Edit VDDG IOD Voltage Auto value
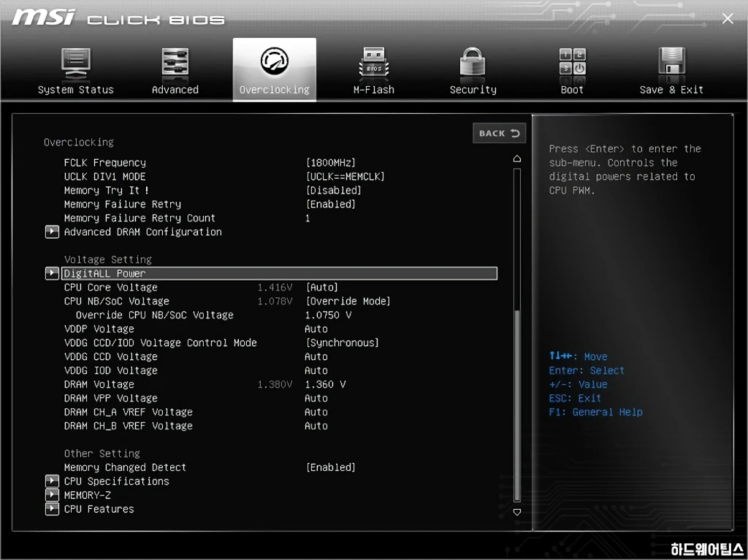The image size is (748, 560). (316, 370)
